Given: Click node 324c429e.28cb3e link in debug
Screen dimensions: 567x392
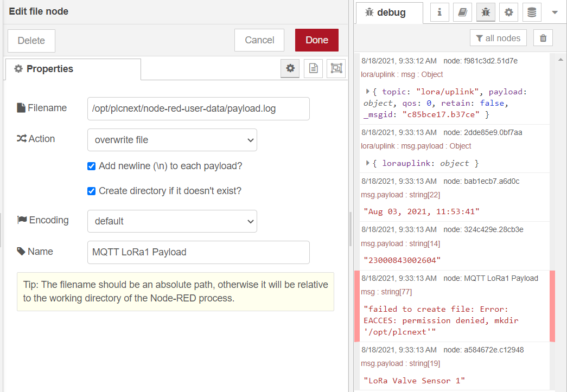Looking at the screenshot, I should coord(483,229).
